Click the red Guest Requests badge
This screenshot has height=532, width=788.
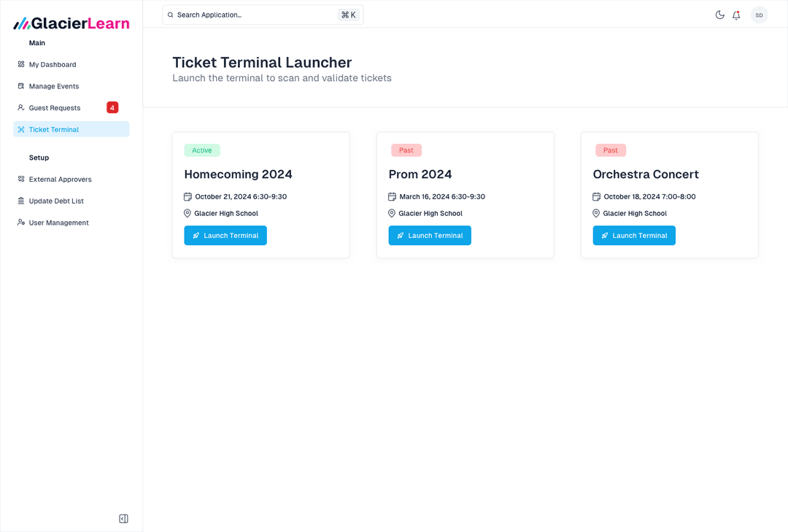click(112, 108)
